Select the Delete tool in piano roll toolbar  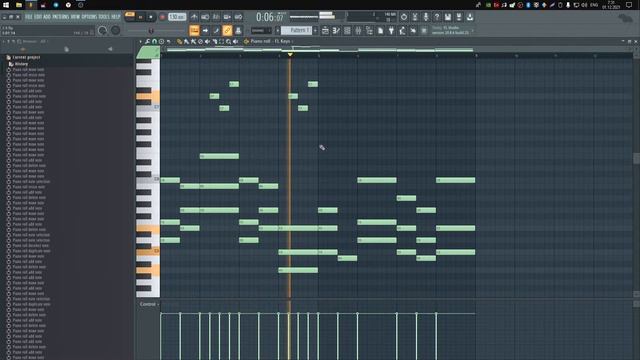(200, 42)
